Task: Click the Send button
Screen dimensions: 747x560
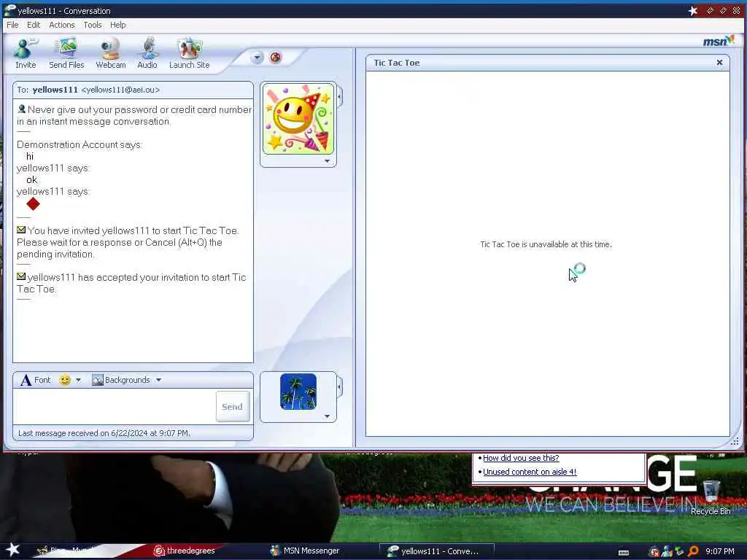Action: [233, 407]
